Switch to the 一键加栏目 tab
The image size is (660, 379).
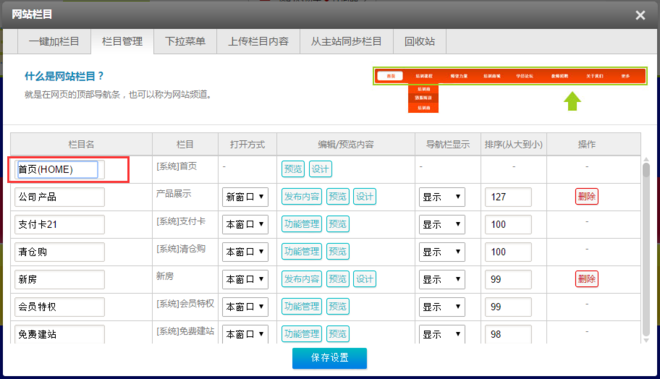pos(54,41)
